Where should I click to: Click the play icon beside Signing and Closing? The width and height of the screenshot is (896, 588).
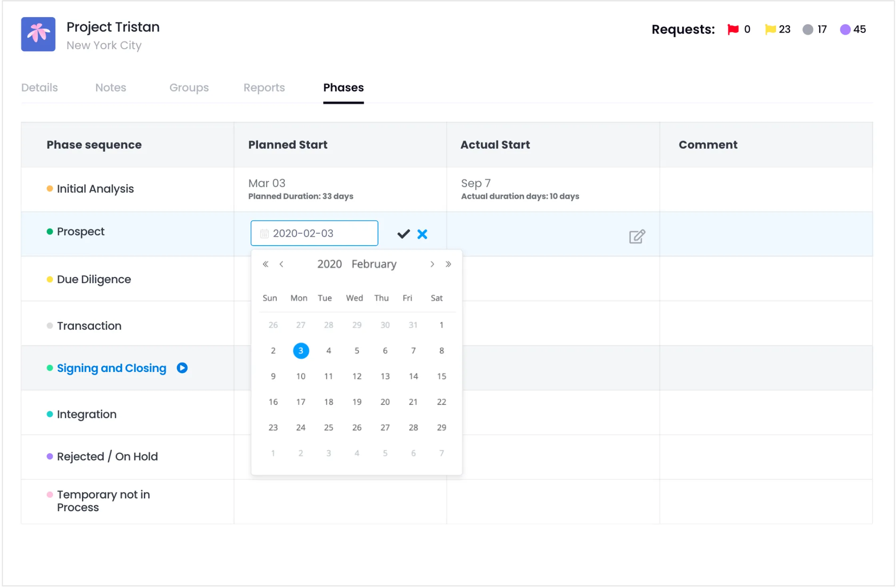click(182, 368)
